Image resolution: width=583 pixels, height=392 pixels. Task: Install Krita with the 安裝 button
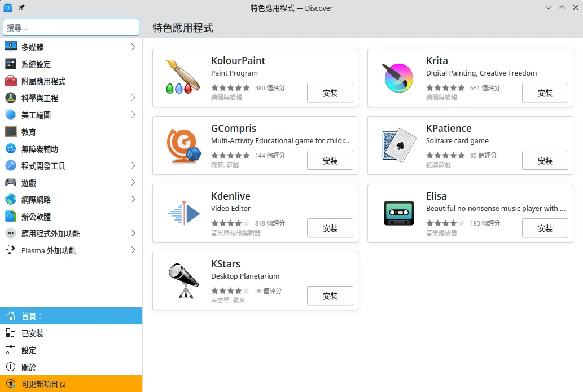point(545,93)
